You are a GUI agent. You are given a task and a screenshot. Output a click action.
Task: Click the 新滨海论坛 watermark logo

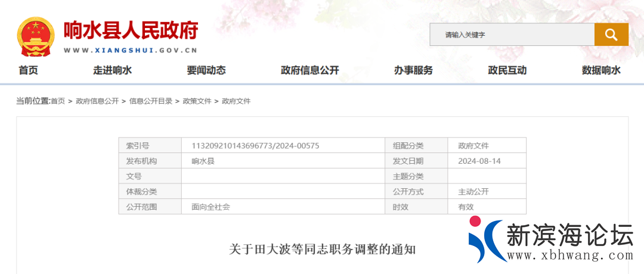551,241
